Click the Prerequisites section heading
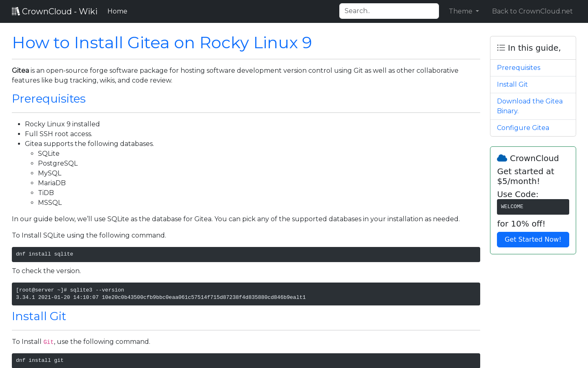588x368 pixels. point(49,99)
